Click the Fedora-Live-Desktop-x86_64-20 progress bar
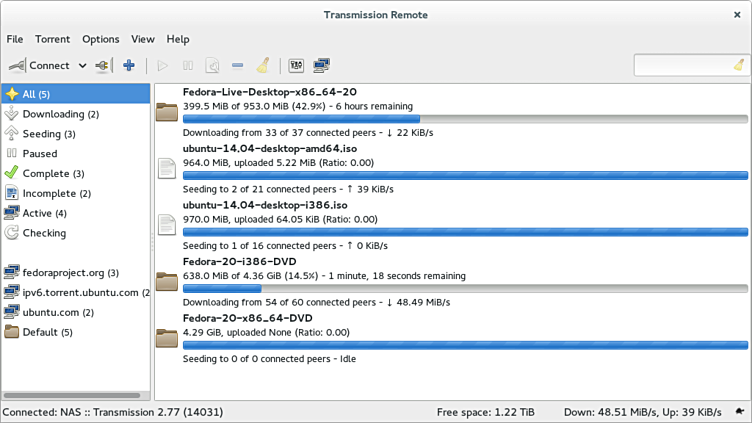Viewport: 752px width, 423px height. click(465, 118)
